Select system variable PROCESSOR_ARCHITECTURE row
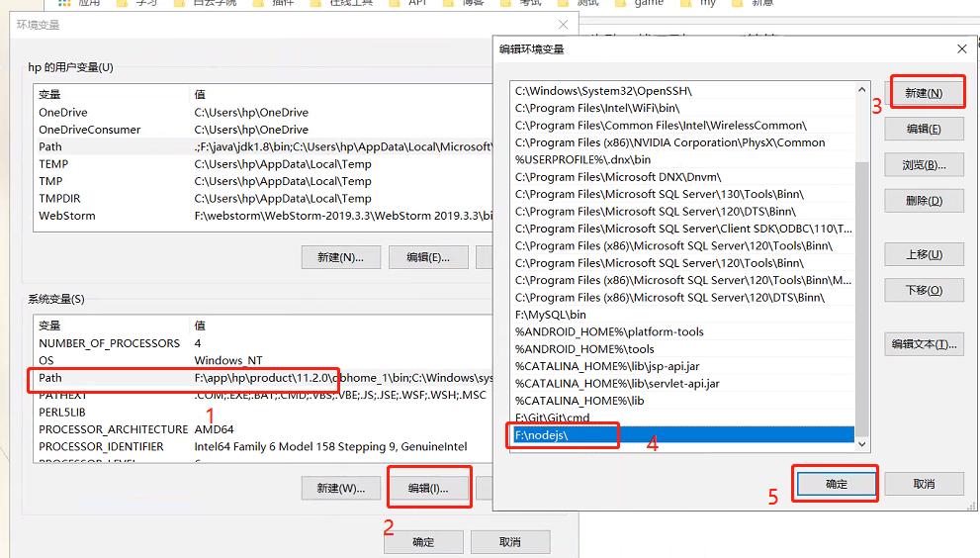 coord(263,429)
